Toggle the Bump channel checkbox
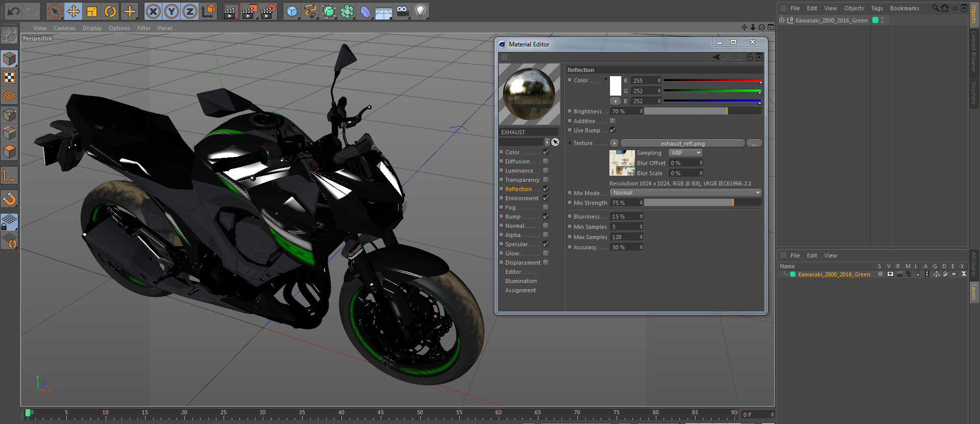 point(546,217)
